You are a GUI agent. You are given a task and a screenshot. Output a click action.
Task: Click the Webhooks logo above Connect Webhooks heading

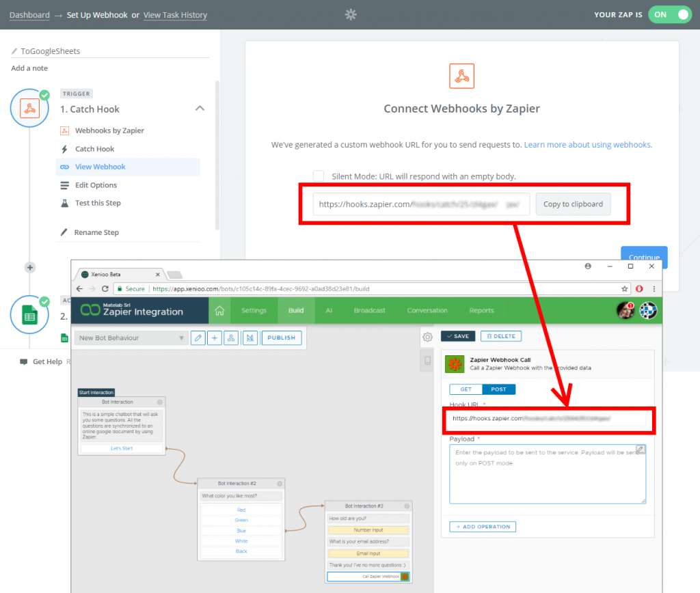click(x=461, y=77)
